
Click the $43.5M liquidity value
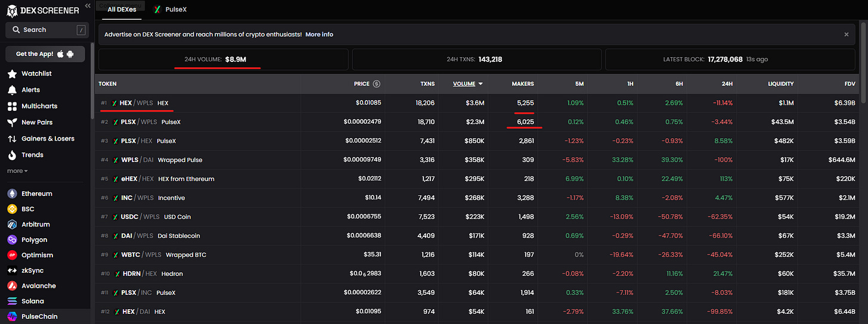(x=782, y=122)
